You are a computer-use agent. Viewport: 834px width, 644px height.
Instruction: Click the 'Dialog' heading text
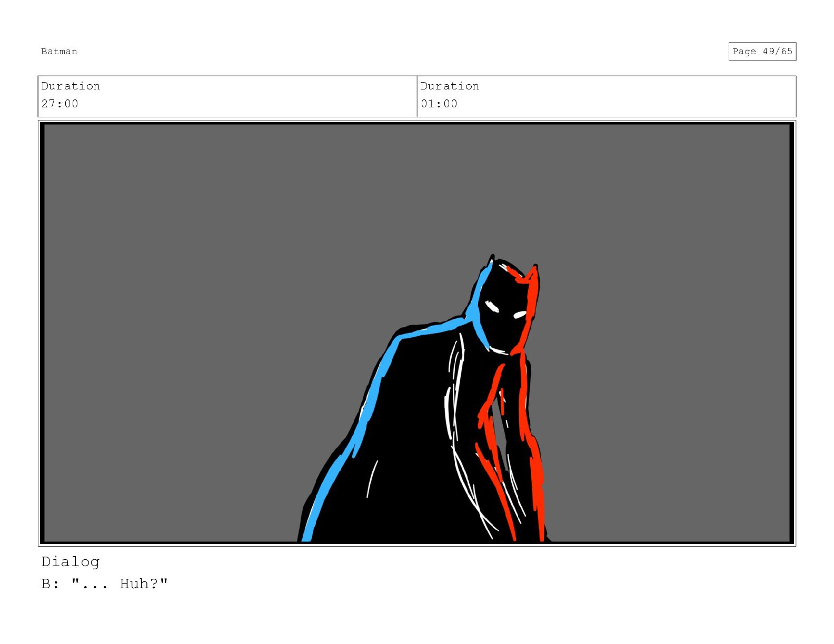71,562
